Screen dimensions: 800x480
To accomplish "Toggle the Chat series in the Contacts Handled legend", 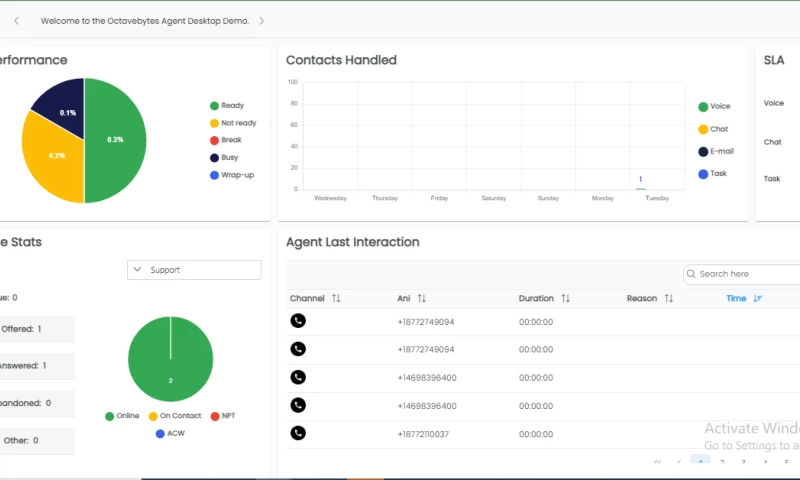I will click(713, 129).
